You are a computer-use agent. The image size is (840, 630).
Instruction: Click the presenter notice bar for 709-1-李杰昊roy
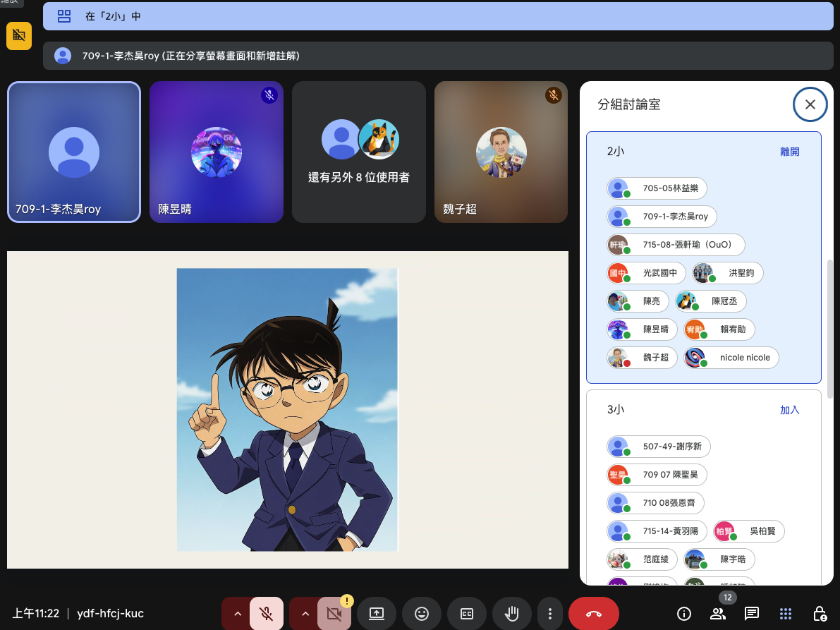click(x=438, y=56)
